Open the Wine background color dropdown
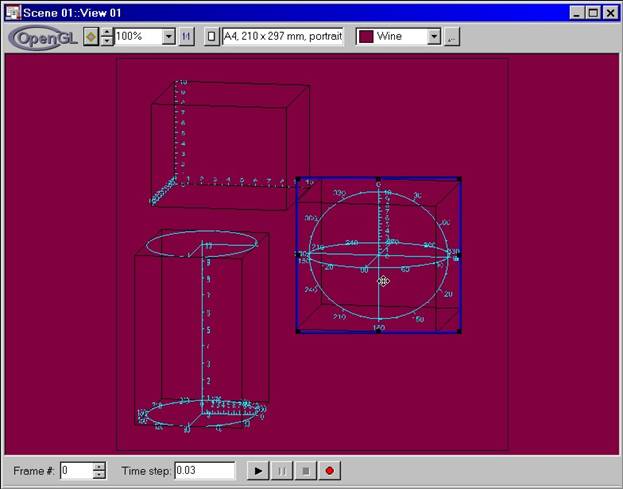This screenshot has height=489, width=623. coord(433,36)
